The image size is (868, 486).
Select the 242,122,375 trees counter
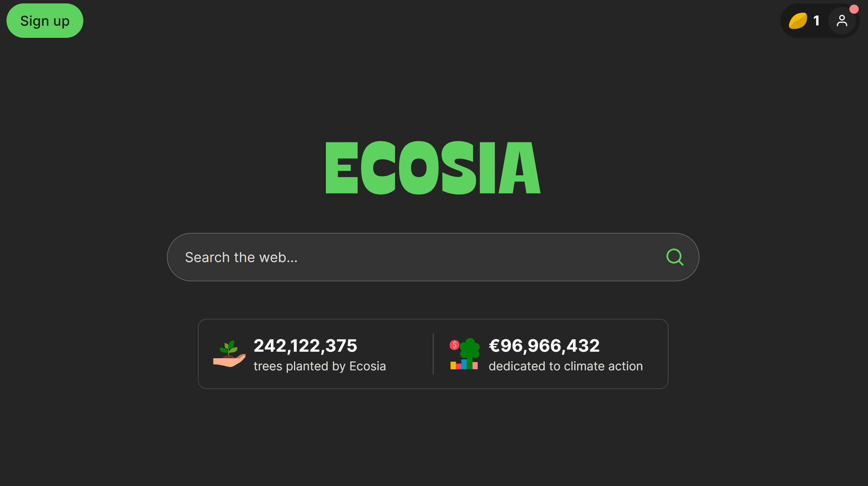(x=305, y=346)
